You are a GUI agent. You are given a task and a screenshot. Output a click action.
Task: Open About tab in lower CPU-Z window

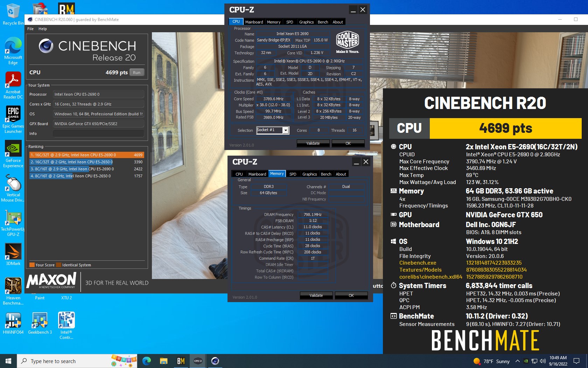[x=341, y=174]
